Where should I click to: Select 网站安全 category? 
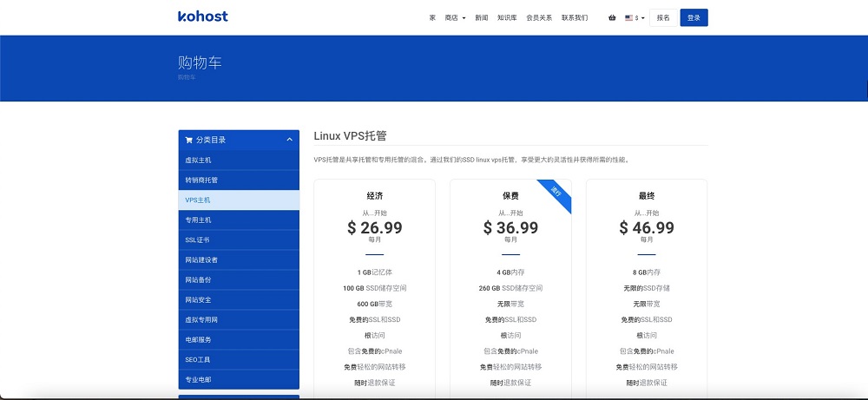click(239, 300)
